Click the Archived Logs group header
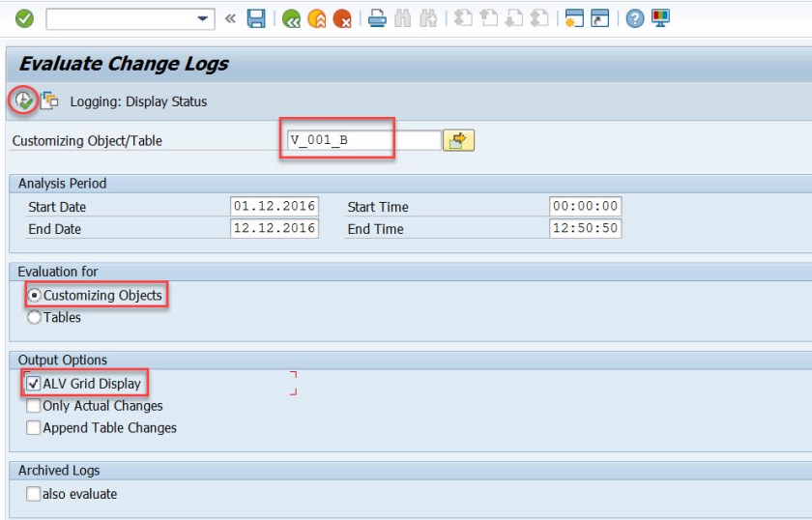The height and width of the screenshot is (520, 812). [59, 471]
